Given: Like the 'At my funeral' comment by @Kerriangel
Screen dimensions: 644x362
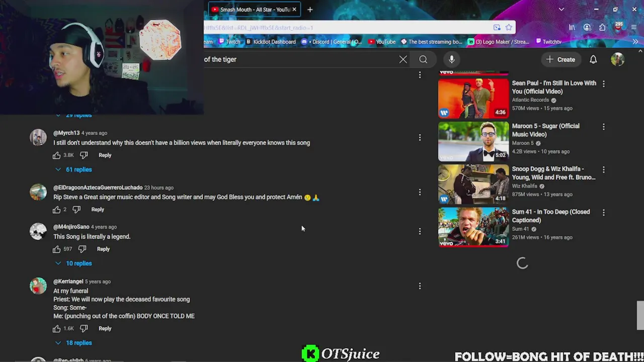Looking at the screenshot, I should coord(57,328).
